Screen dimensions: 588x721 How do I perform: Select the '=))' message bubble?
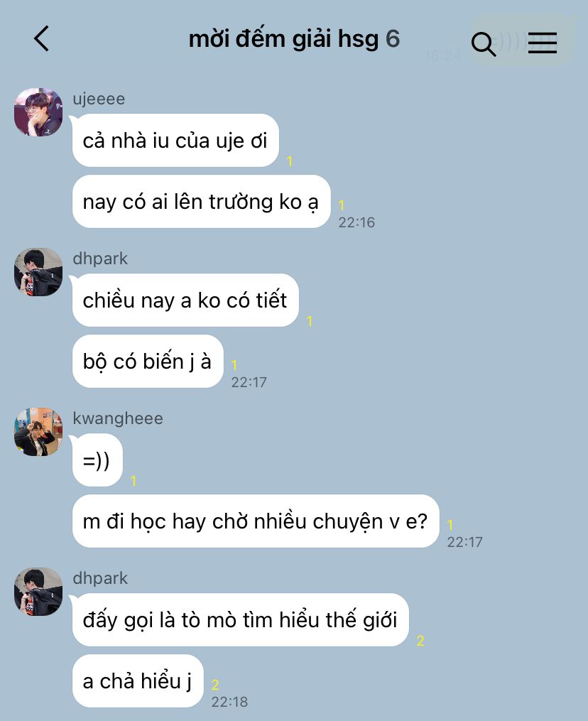click(x=97, y=460)
